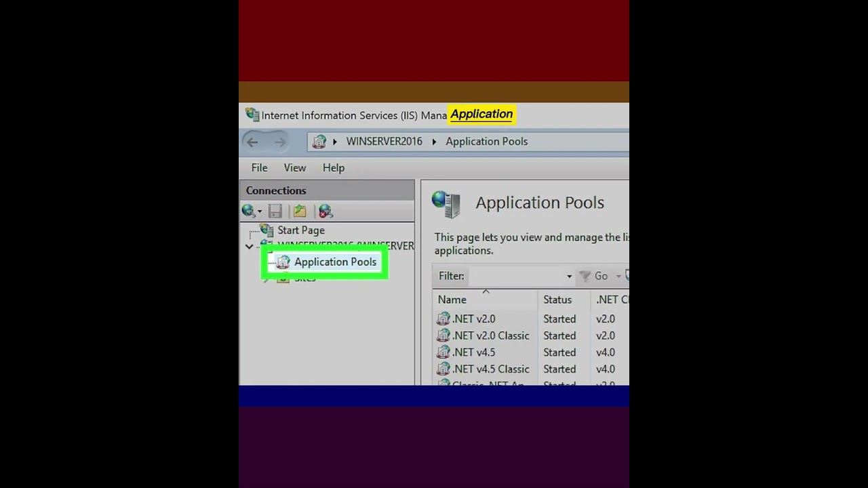868x488 pixels.
Task: Click Started status of .NET v2.0 Classic
Action: click(x=559, y=335)
